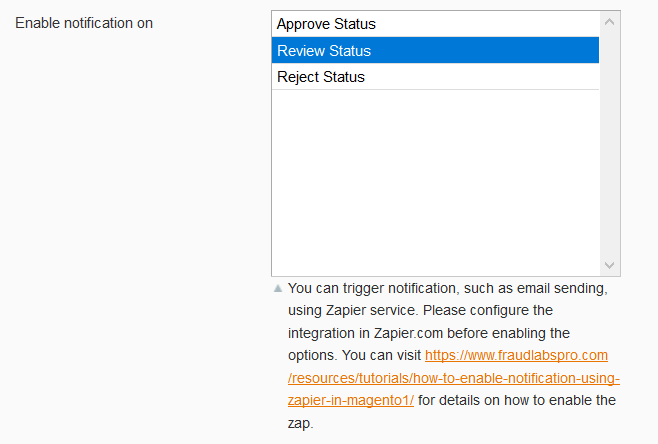Follow the zapier-in-magento1/ link segment

[x=351, y=400]
